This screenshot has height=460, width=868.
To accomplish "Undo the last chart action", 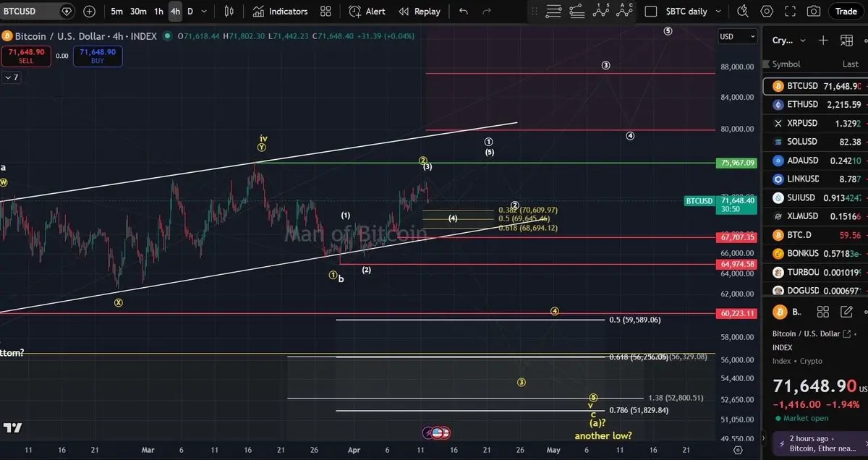I will (x=464, y=12).
